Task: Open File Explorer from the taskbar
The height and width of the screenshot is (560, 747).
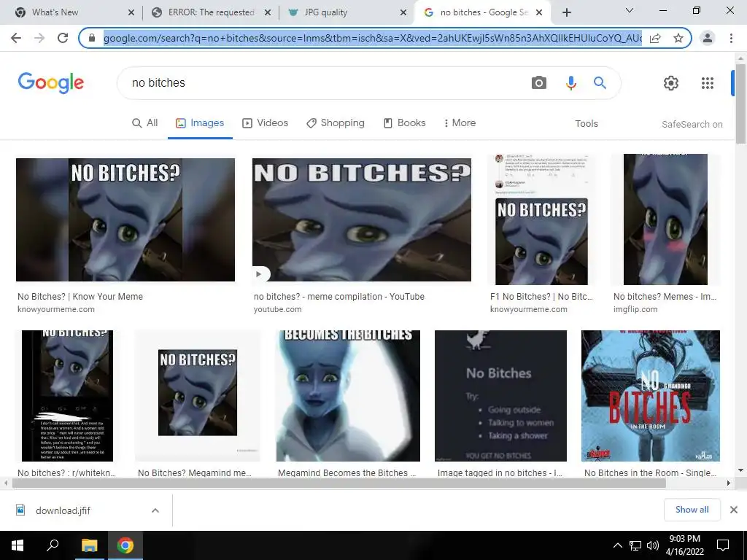Action: point(89,545)
